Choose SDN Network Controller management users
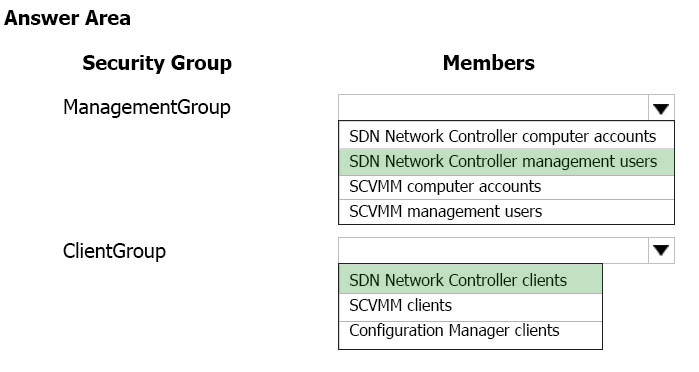Screen dimensions: 699x372 506,161
